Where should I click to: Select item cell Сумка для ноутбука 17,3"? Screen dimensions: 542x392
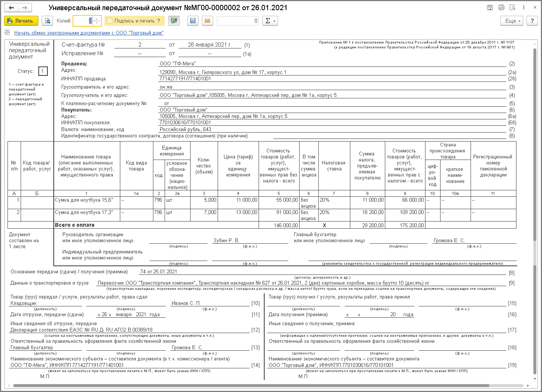point(87,215)
